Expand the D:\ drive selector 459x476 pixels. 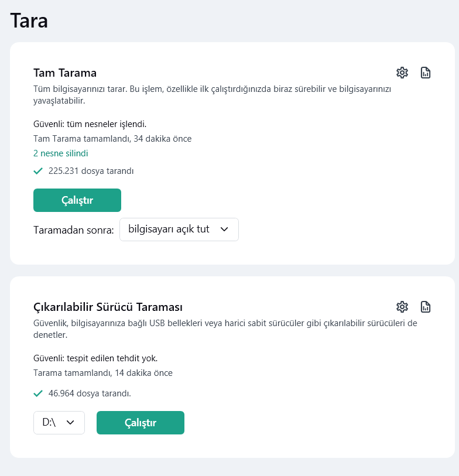59,423
